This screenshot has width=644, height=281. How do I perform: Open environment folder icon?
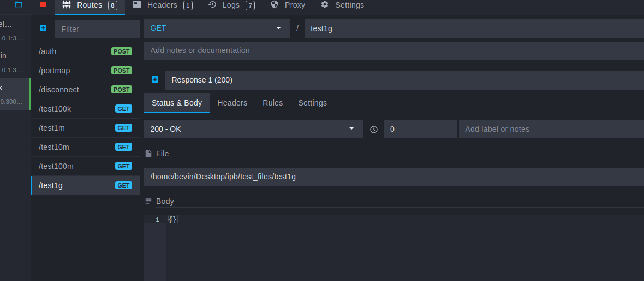[x=19, y=4]
